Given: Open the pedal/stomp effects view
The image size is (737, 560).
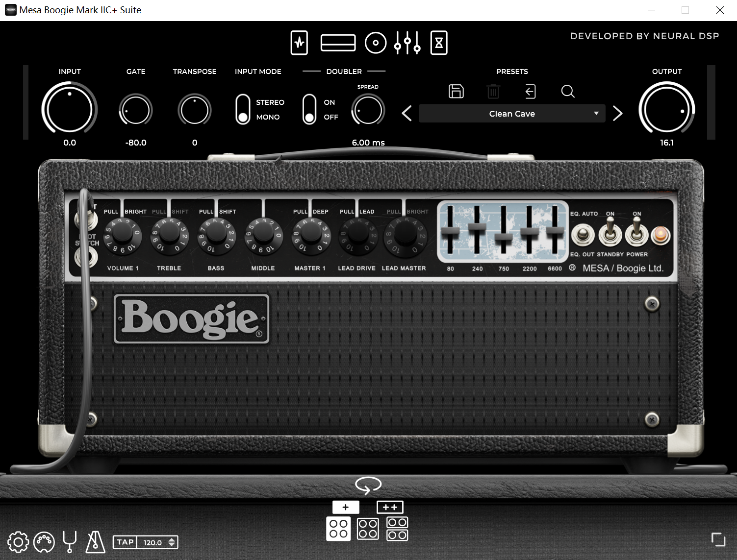Looking at the screenshot, I should coord(299,43).
